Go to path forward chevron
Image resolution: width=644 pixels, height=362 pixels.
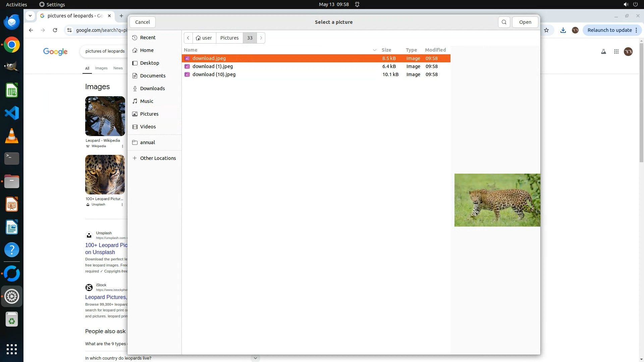point(261,38)
